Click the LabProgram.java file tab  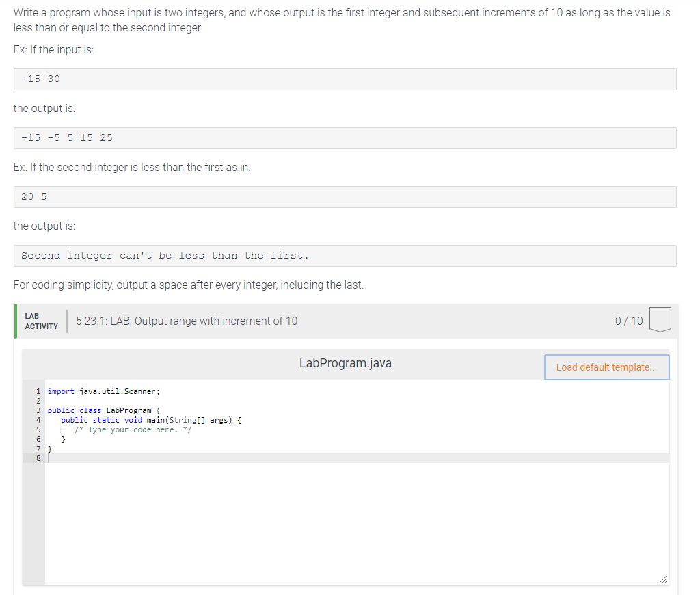[x=345, y=363]
